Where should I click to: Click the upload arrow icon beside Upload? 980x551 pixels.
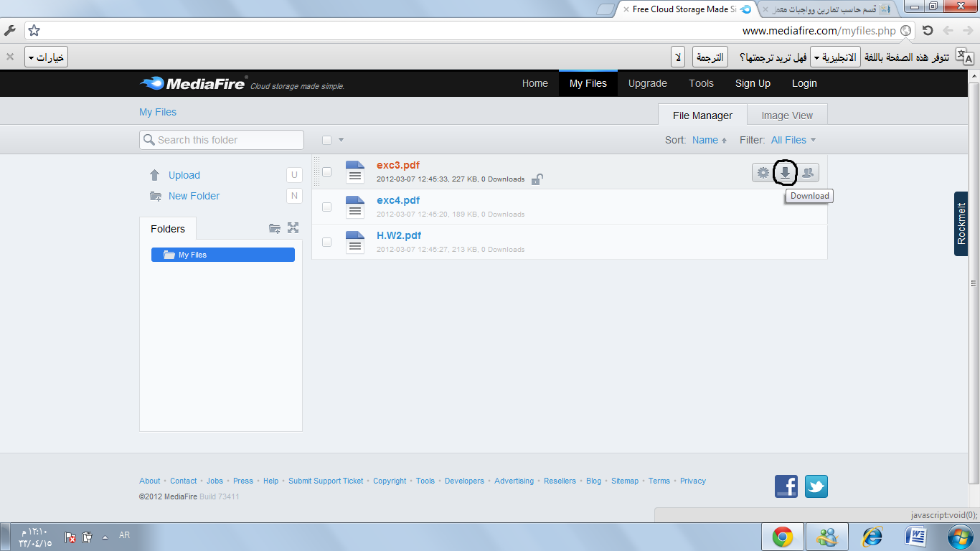(155, 175)
